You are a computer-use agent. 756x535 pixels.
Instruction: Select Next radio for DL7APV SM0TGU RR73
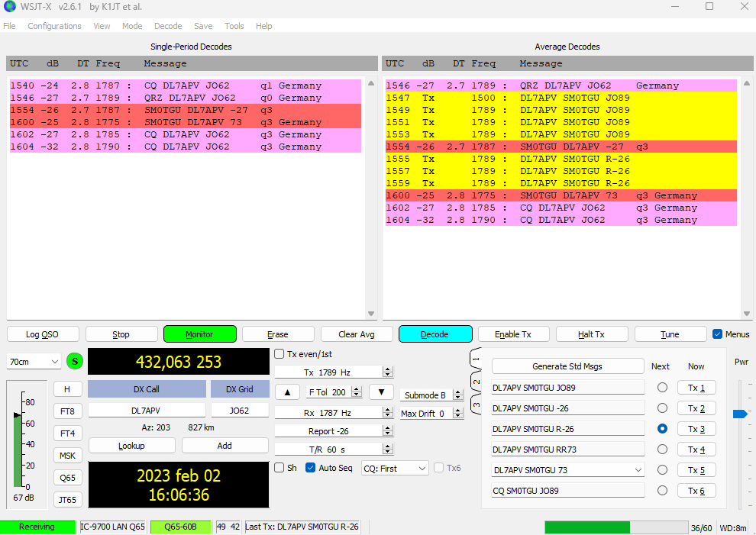click(x=663, y=450)
